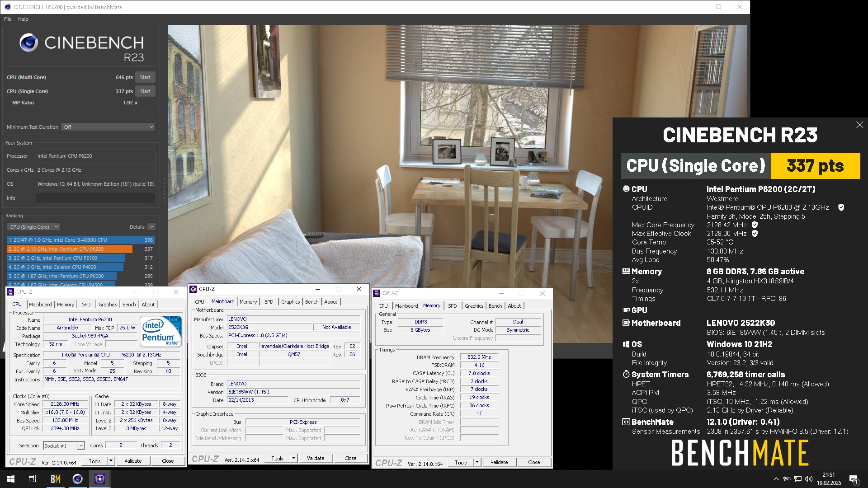Click Close in left CPU-Z window
Viewport: 868px width, 488px height.
click(168, 461)
